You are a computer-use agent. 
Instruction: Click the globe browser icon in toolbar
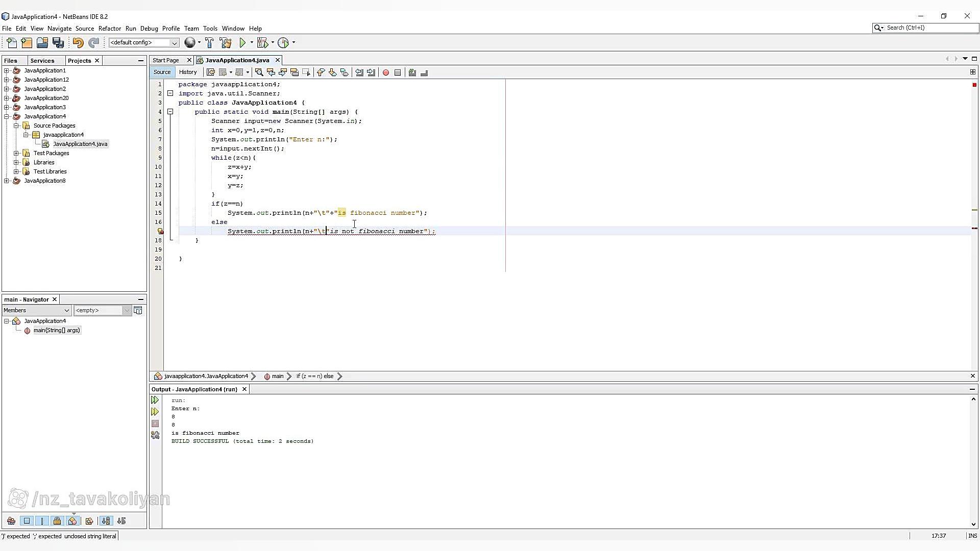(190, 43)
